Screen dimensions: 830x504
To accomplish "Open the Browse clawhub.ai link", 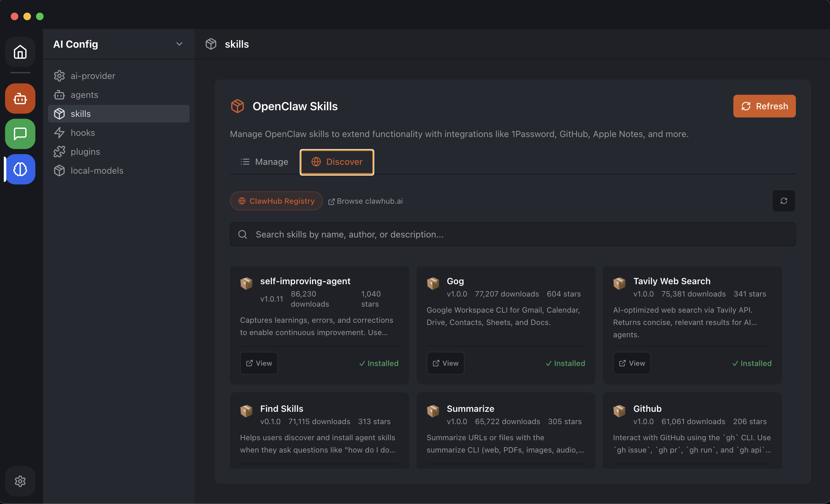I will pyautogui.click(x=365, y=201).
